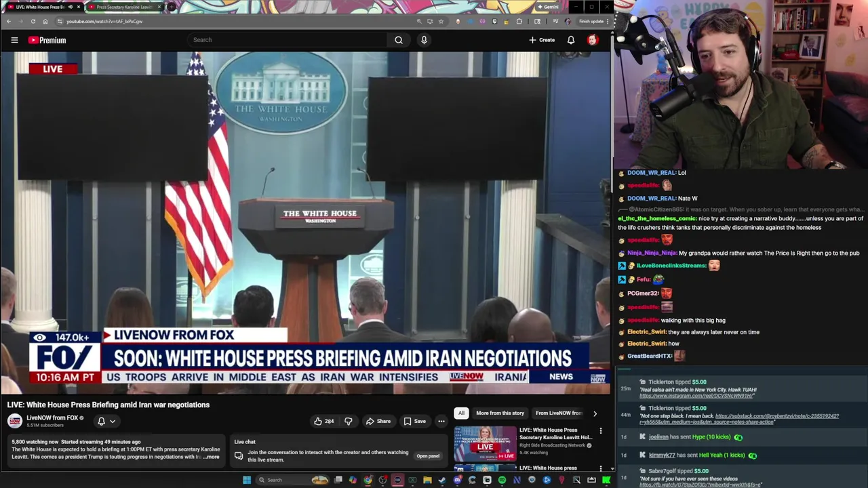Click Open panel for live chat
Viewport: 868px width, 488px height.
(428, 456)
